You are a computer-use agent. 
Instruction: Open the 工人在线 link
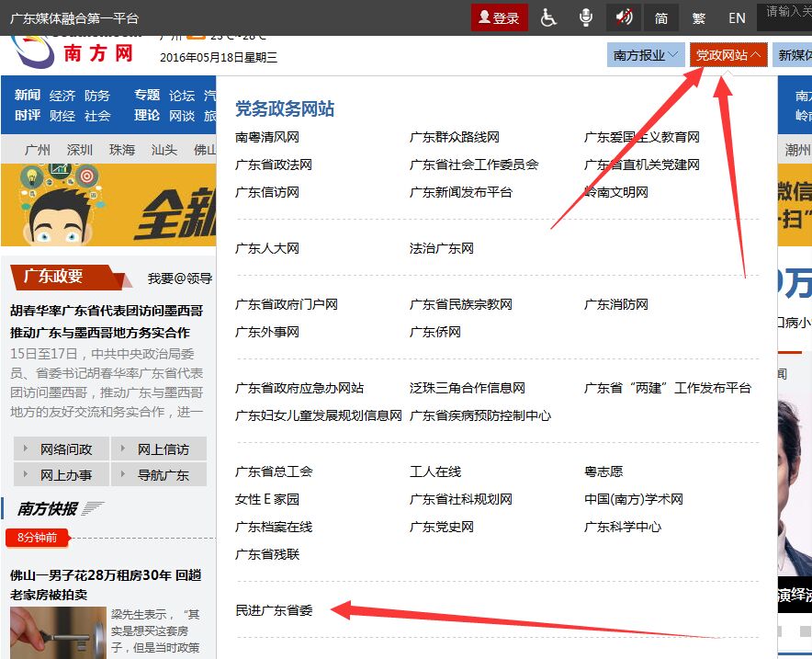click(x=435, y=472)
